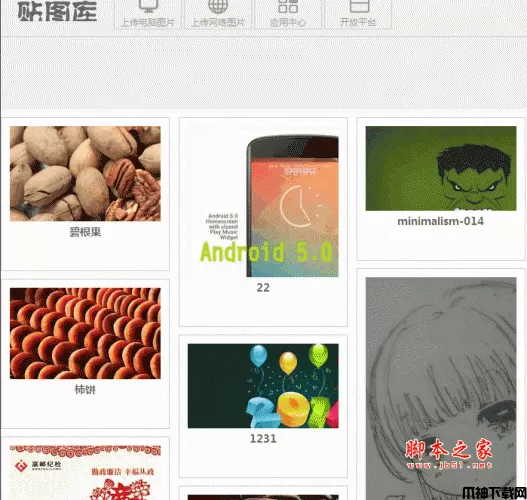Click the window icon above 开放平台
Screen dimensions: 527x500
click(359, 6)
